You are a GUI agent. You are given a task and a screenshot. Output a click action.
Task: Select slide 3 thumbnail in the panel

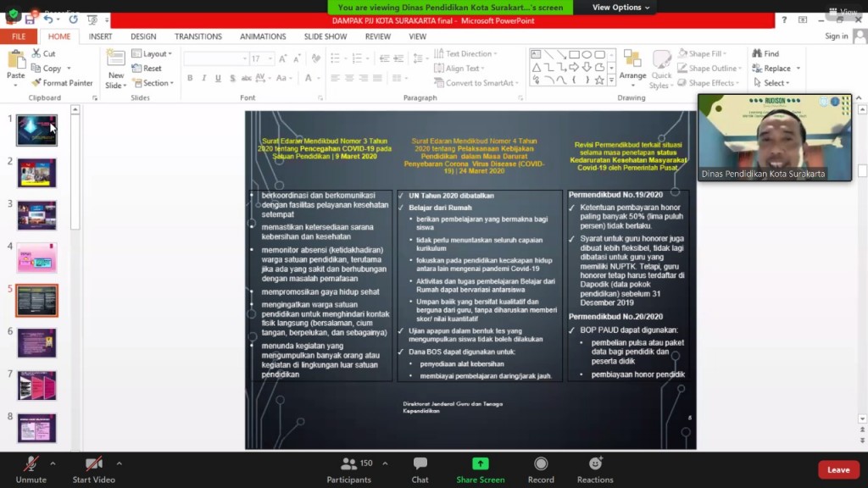[36, 215]
